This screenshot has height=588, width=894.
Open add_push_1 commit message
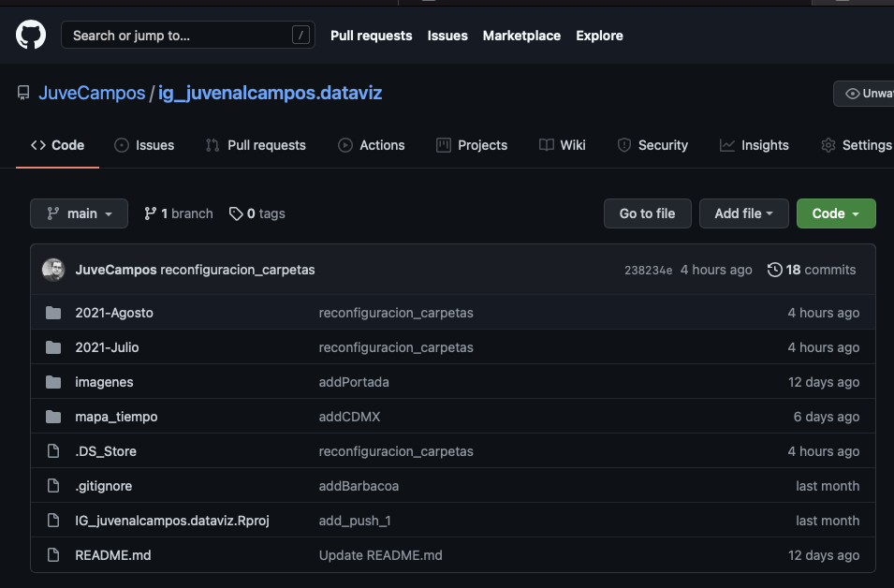coord(355,521)
